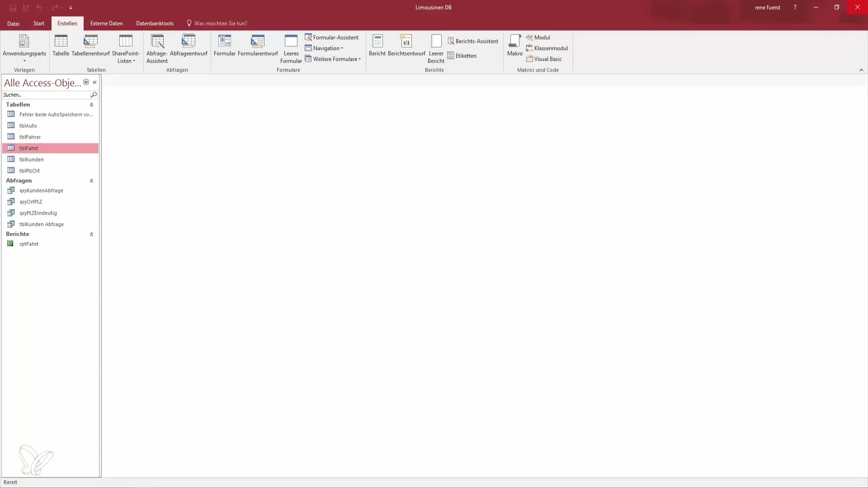Create a new Formular

click(225, 46)
